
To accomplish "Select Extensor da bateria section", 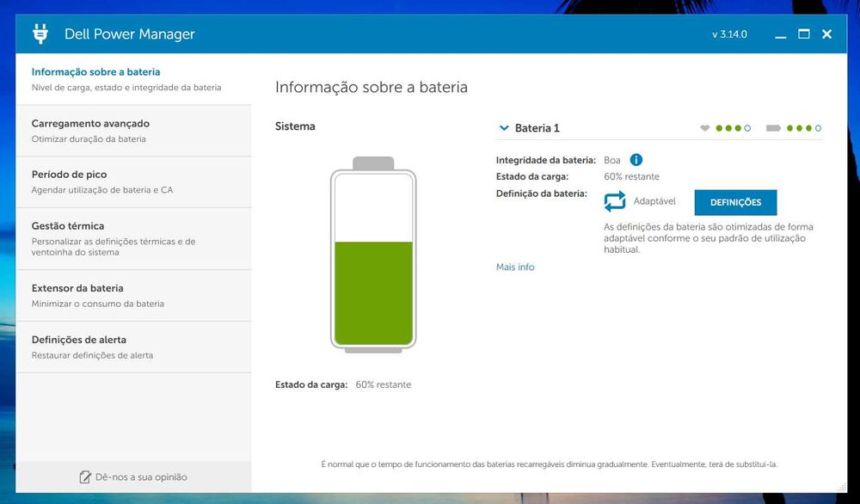I will click(133, 296).
